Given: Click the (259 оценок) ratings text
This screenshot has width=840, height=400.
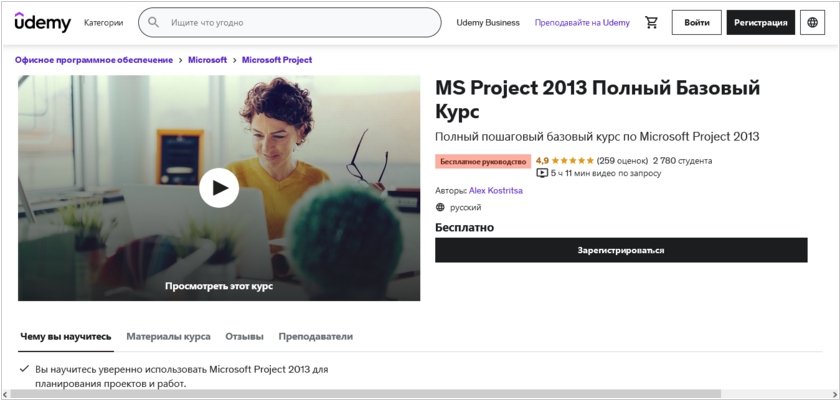Looking at the screenshot, I should pos(622,161).
